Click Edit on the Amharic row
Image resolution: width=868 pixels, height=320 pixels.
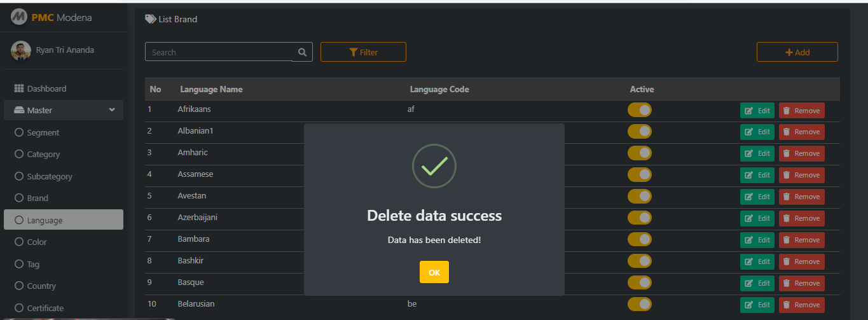pyautogui.click(x=757, y=153)
